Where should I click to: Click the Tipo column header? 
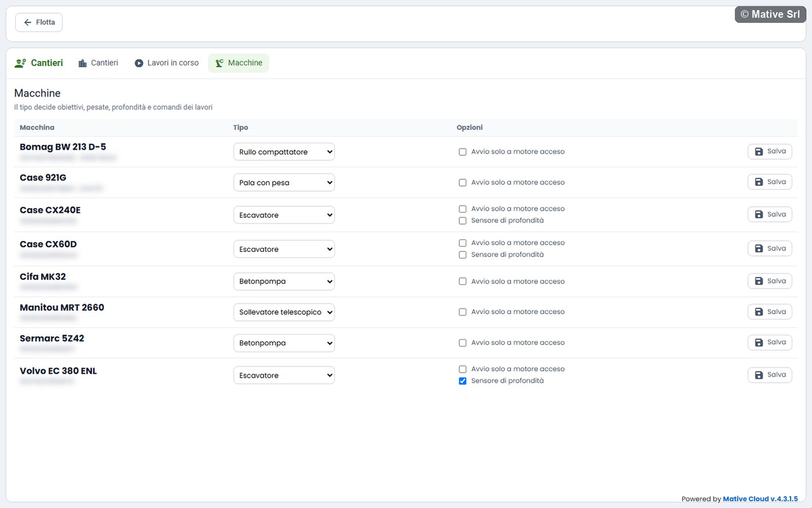[x=241, y=128]
